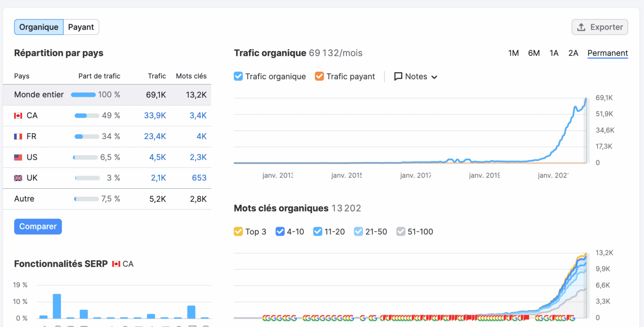Screen dimensions: 644x327
Task: Uncheck the Top 3 position filter
Action: (238, 232)
